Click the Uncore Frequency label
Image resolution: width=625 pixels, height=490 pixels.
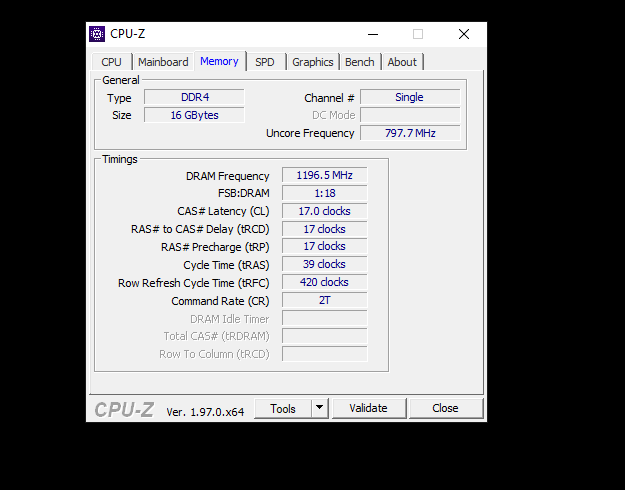310,133
